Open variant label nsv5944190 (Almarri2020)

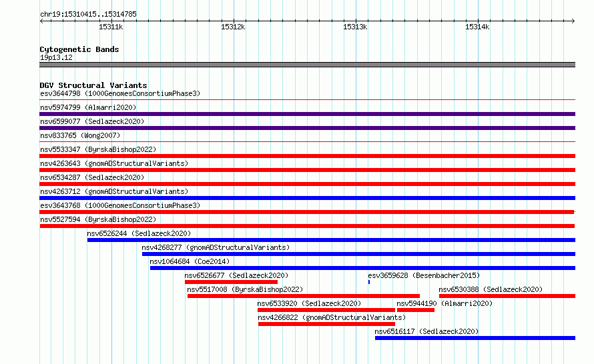tap(444, 303)
